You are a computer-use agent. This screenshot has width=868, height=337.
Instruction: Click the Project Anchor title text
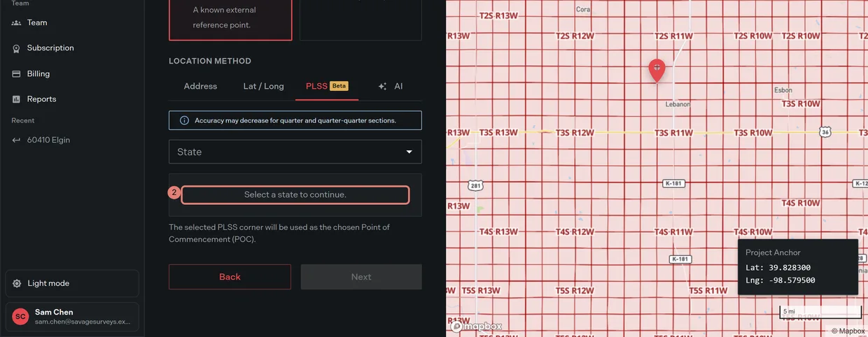pos(773,252)
